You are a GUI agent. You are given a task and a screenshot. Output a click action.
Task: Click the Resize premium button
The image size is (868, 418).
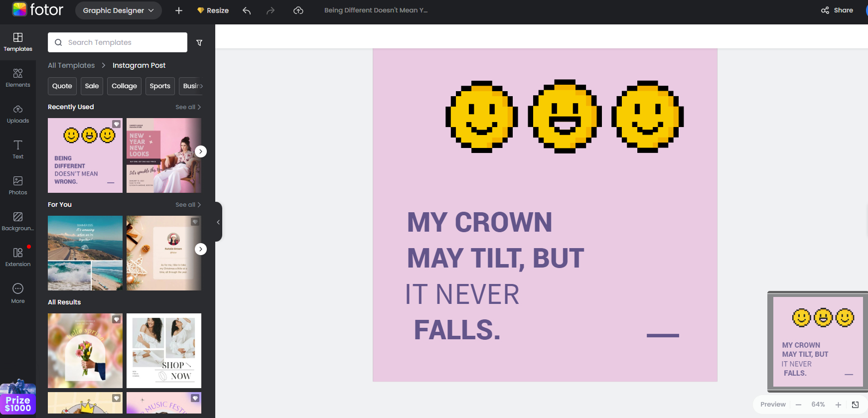[x=213, y=10]
